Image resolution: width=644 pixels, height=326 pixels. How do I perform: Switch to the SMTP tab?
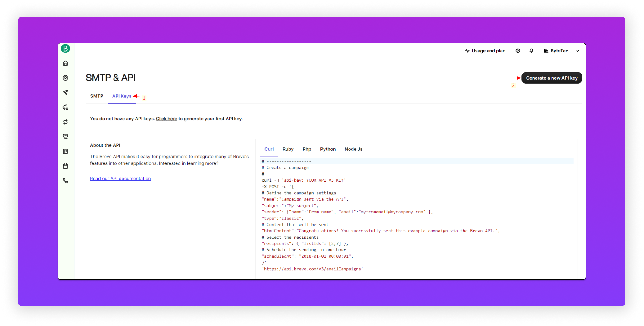coord(96,96)
